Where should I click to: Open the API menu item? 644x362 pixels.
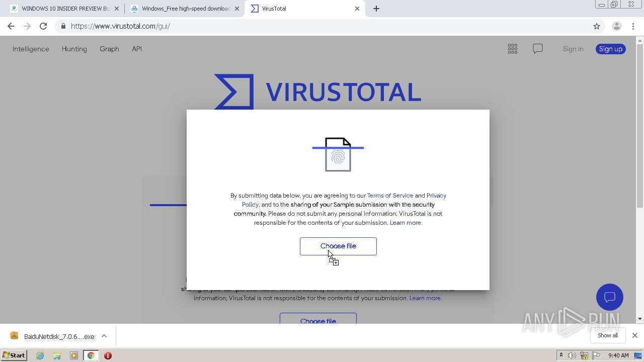coord(137,49)
